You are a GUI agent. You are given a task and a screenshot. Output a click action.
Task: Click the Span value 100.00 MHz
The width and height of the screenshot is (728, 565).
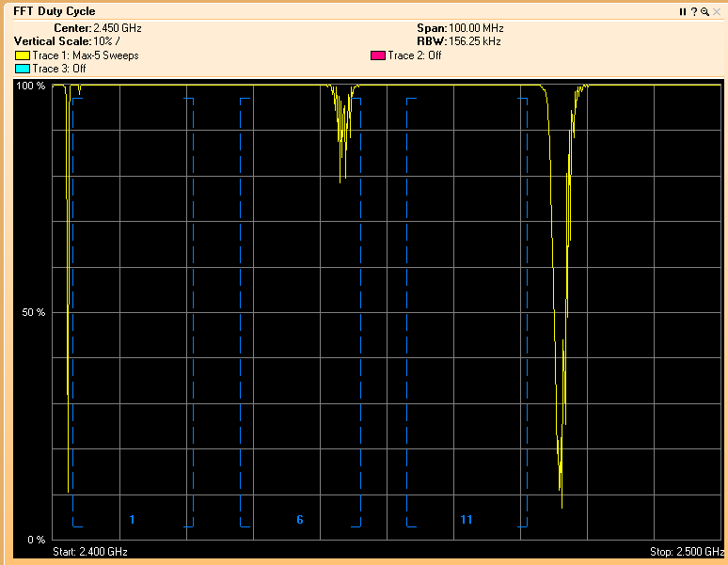(476, 28)
